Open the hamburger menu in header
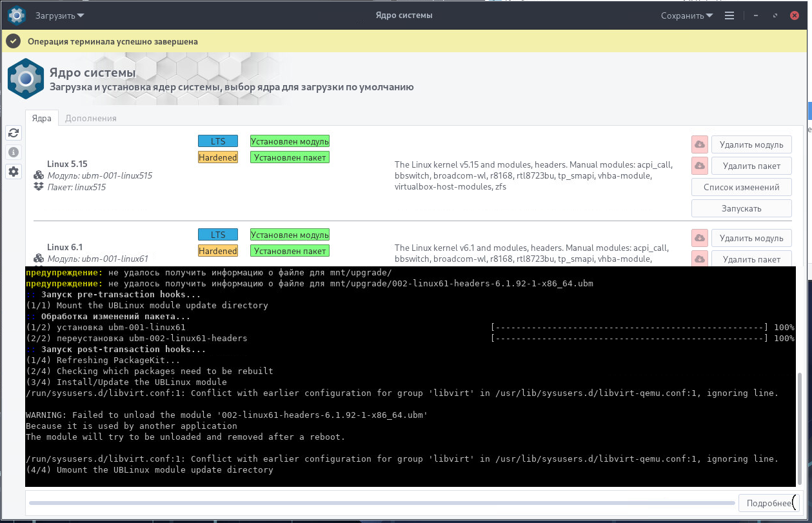 tap(729, 15)
